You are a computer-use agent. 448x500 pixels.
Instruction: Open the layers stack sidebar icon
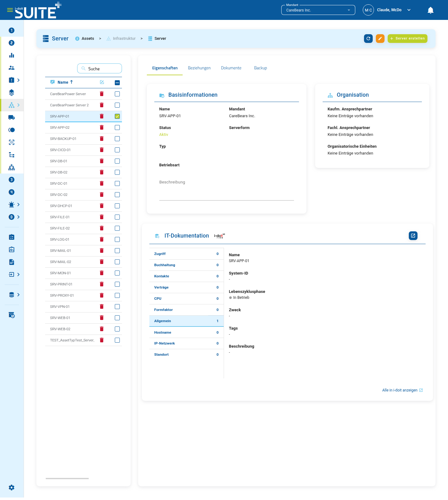(12, 93)
